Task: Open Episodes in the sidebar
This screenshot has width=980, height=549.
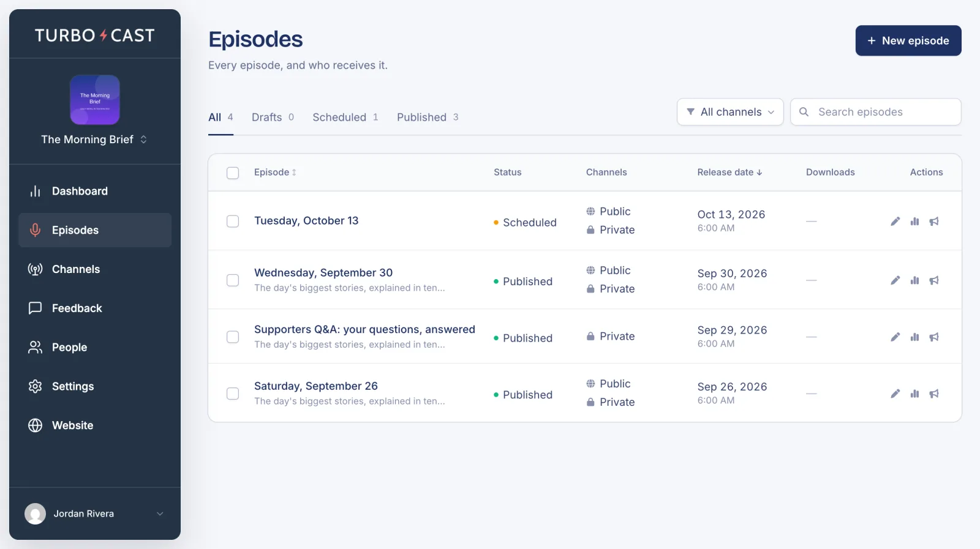Action: [95, 230]
